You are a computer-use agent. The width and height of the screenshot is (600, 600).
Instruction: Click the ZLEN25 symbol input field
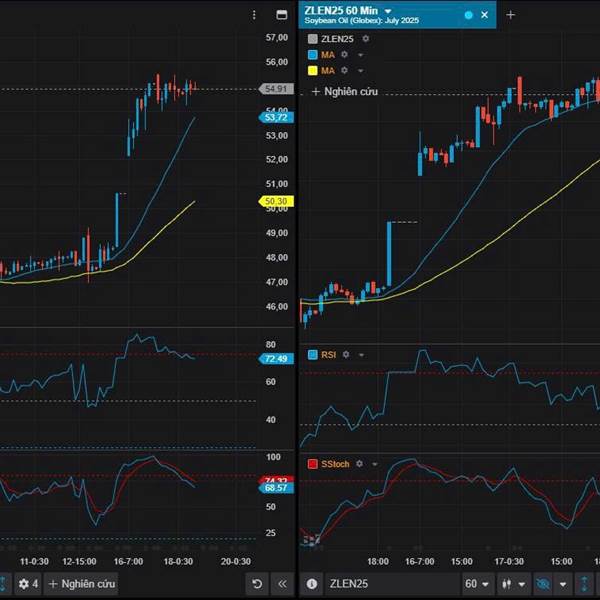click(392, 584)
